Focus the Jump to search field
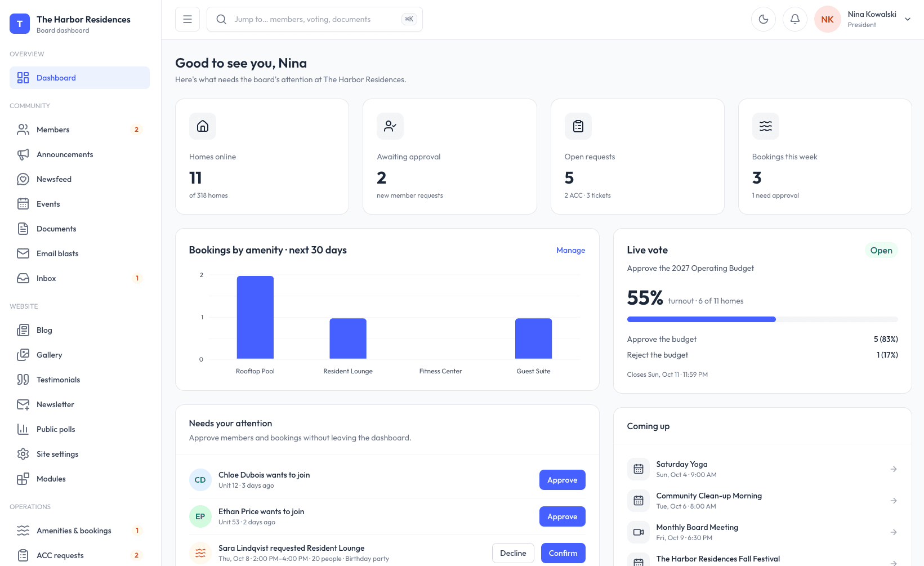 point(315,19)
